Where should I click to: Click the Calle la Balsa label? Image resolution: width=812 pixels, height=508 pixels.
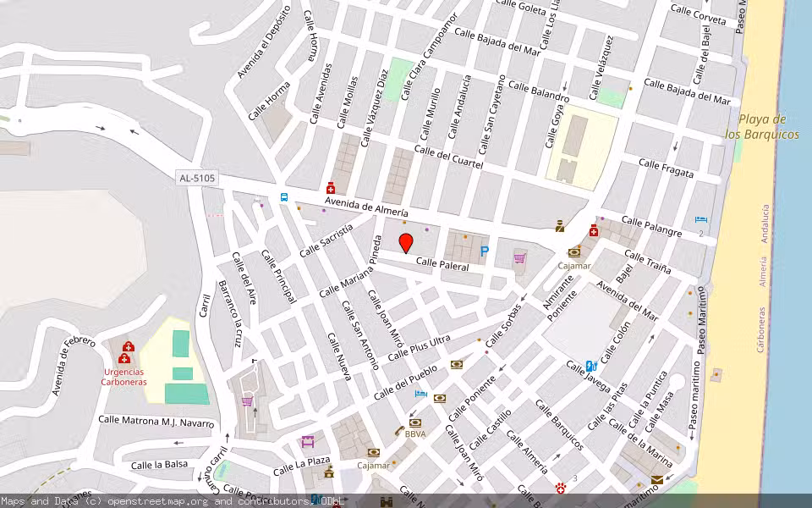point(159,465)
